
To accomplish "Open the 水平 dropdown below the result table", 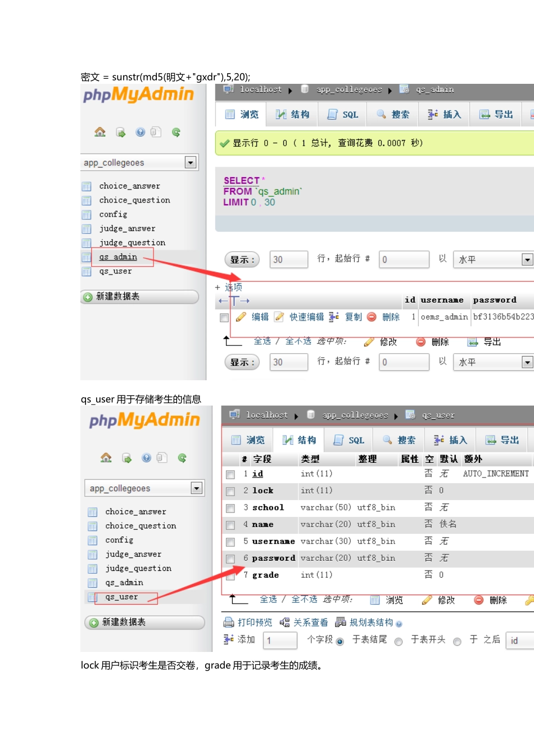I will [x=494, y=362].
